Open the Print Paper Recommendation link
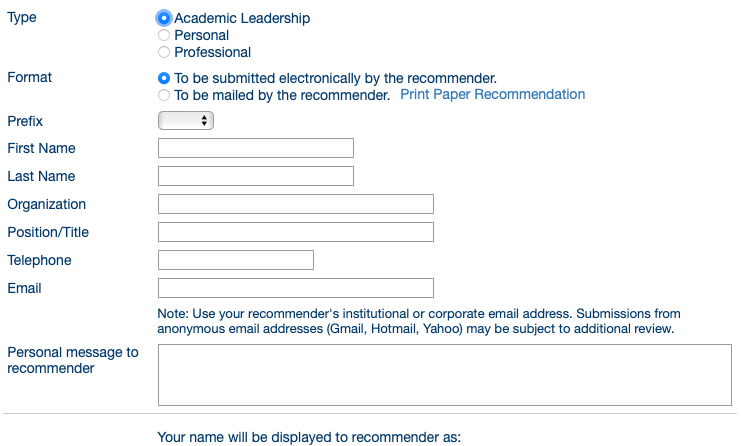The image size is (741, 446). [492, 94]
